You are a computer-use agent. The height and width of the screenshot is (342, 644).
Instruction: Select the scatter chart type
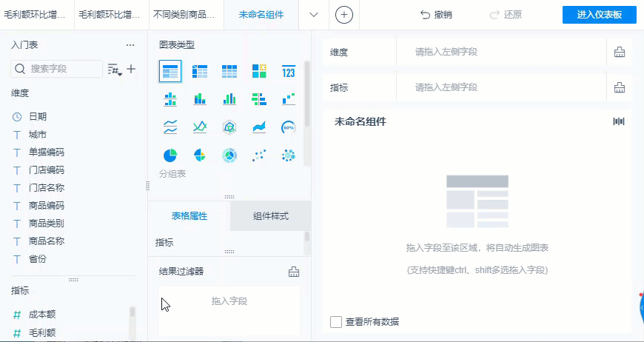point(259,155)
